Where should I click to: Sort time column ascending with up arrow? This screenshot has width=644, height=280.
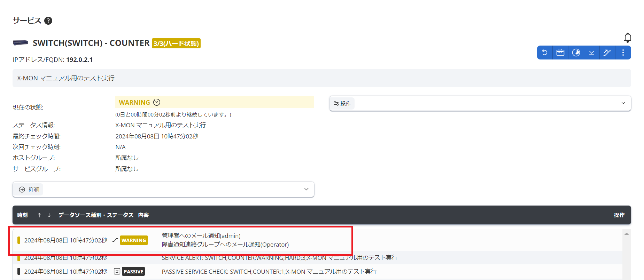(39, 215)
